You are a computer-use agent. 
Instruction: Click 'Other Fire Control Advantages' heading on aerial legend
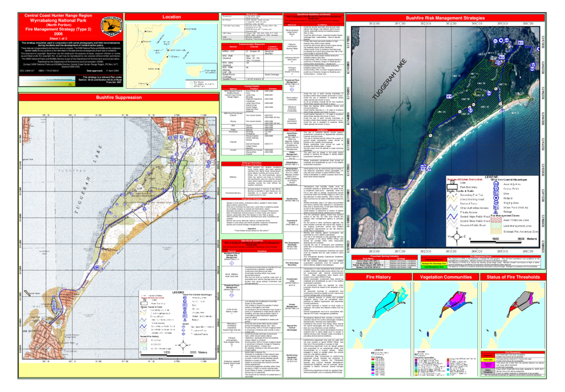509,180
